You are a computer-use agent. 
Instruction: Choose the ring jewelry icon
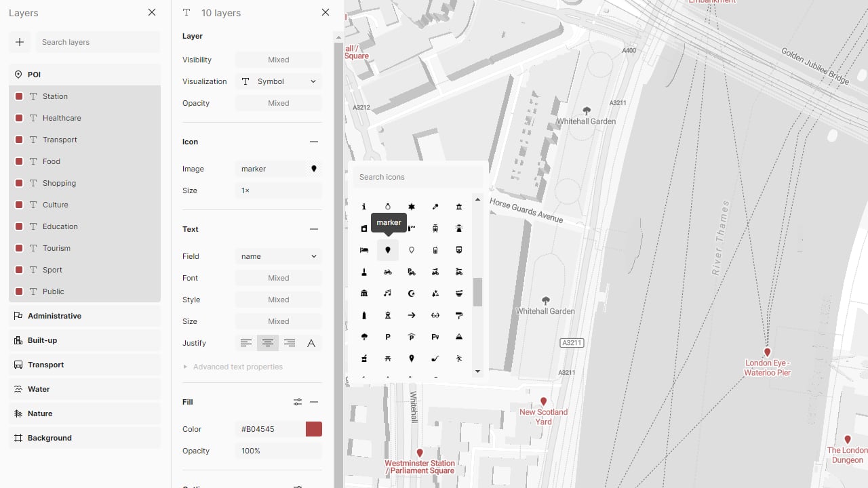[x=388, y=207]
